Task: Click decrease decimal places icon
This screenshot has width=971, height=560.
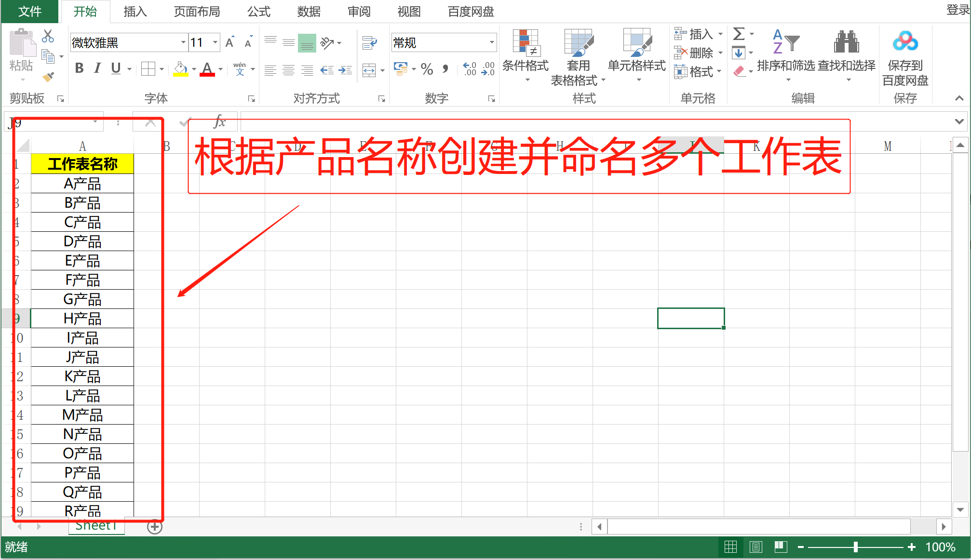Action: click(x=488, y=69)
